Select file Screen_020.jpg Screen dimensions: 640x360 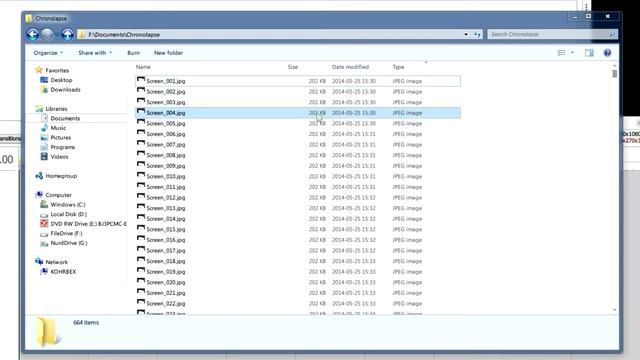point(298,282)
